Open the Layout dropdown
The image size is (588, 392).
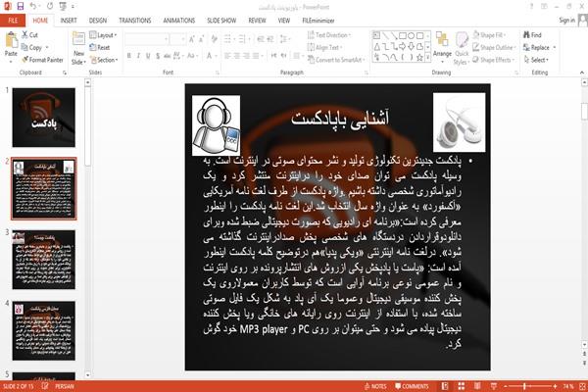pyautogui.click(x=103, y=35)
